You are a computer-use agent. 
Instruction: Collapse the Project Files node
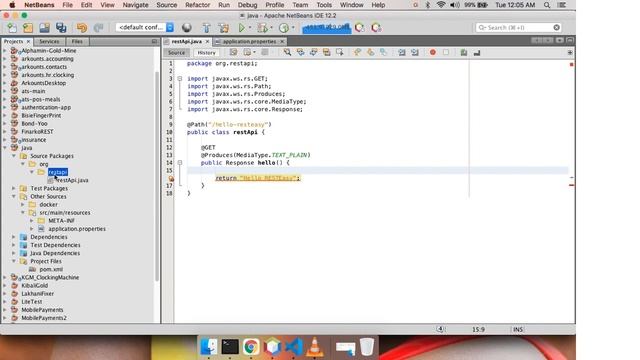pyautogui.click(x=14, y=261)
